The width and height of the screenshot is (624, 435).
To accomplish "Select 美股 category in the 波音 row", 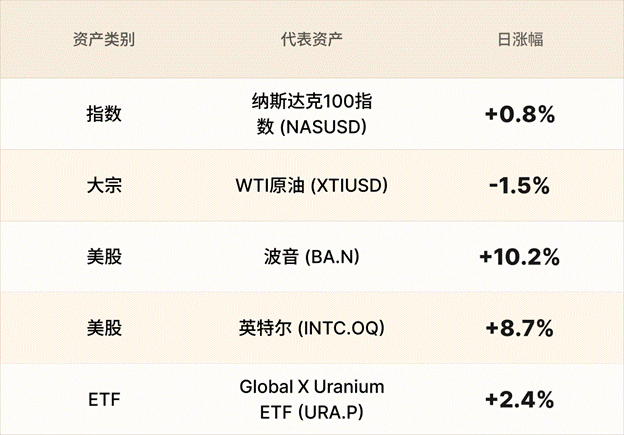I will pos(104,257).
